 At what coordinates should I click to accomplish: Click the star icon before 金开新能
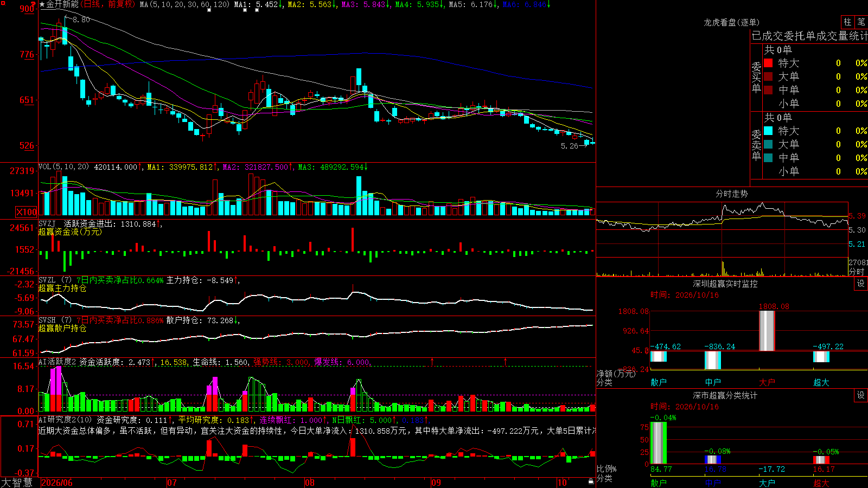coord(42,4)
